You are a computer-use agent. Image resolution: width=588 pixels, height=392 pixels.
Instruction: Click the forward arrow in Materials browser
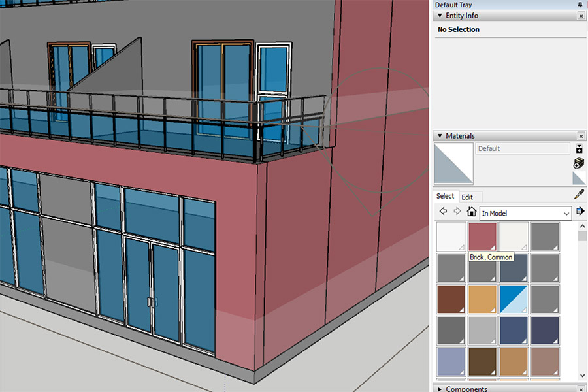457,211
